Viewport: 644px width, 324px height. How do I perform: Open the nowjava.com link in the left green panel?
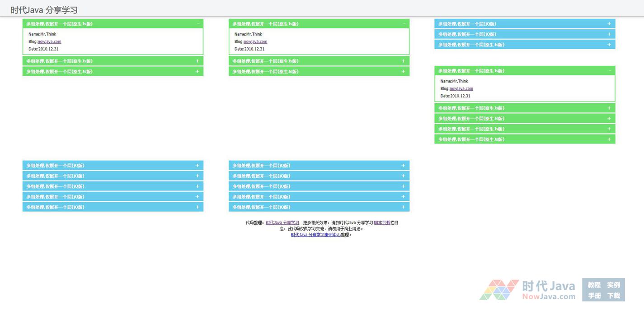click(50, 42)
